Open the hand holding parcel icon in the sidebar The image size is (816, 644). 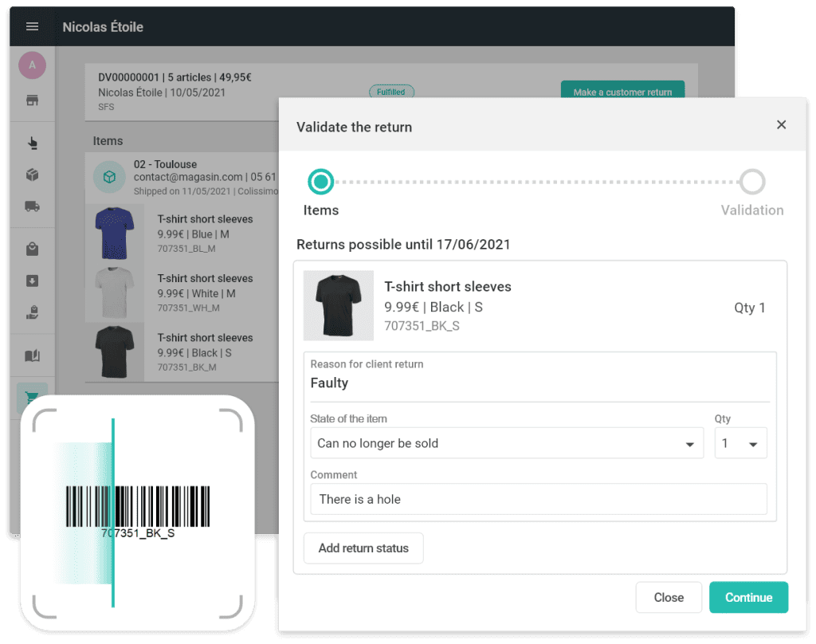pyautogui.click(x=32, y=313)
